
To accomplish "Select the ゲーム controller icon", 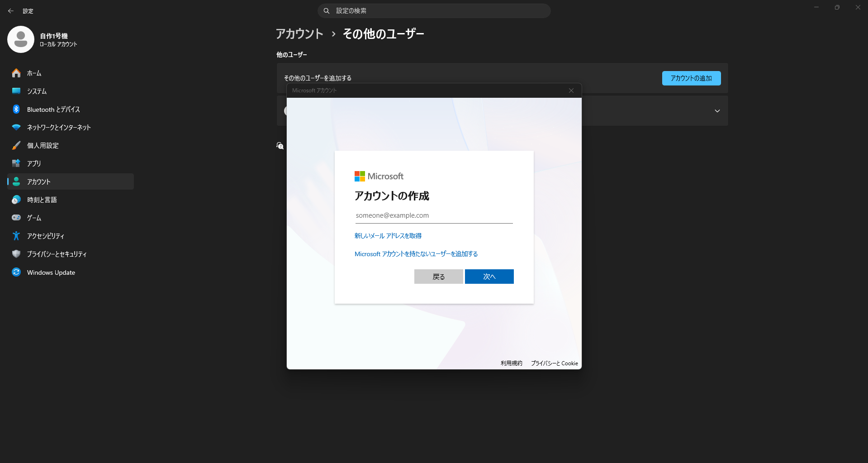I will pos(16,218).
